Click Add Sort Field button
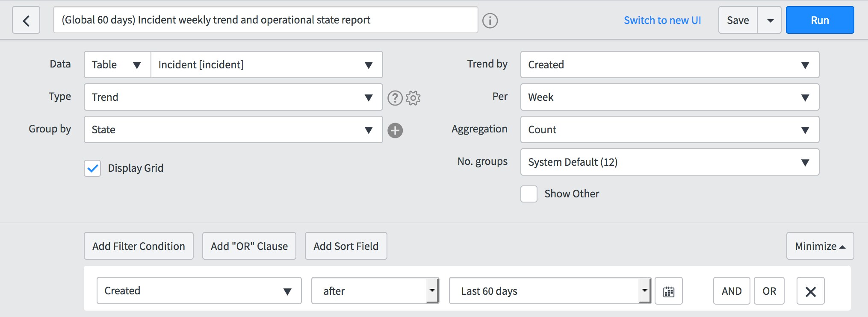 point(346,246)
